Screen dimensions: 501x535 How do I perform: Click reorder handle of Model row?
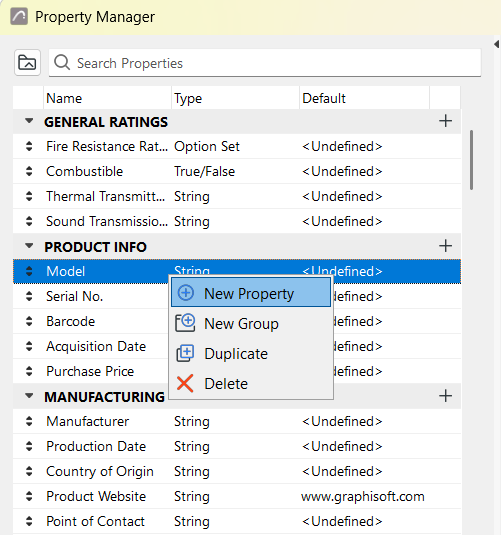pyautogui.click(x=29, y=271)
